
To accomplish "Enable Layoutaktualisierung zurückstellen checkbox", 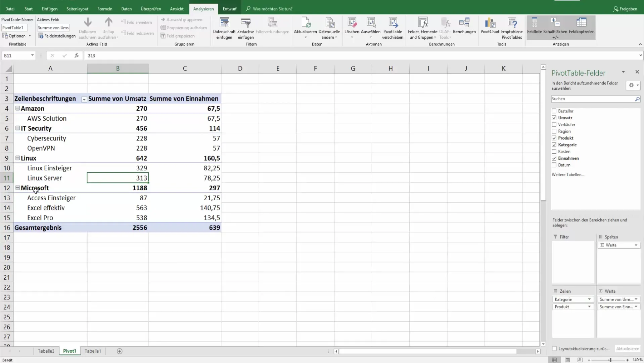I will click(x=554, y=349).
